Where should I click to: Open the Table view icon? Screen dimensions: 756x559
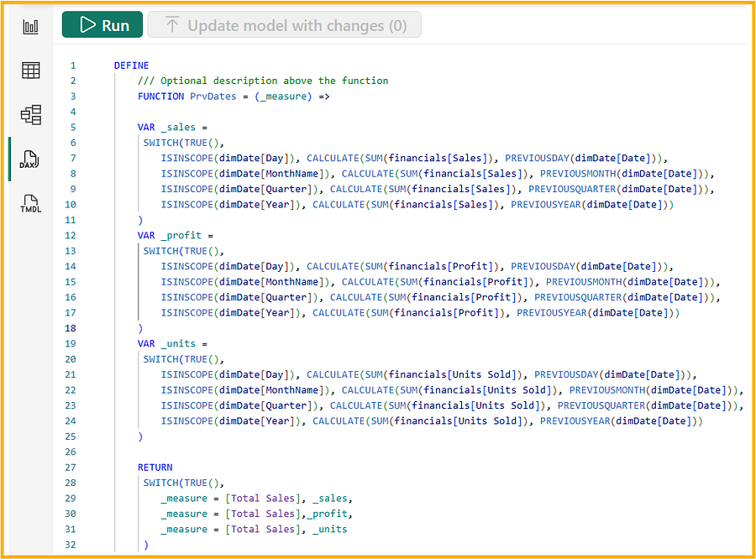[30, 71]
